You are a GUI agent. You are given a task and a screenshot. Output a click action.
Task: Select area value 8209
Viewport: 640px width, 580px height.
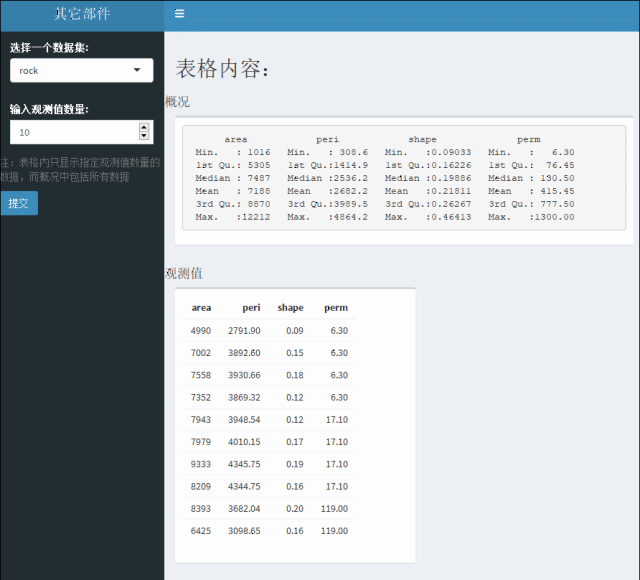201,486
